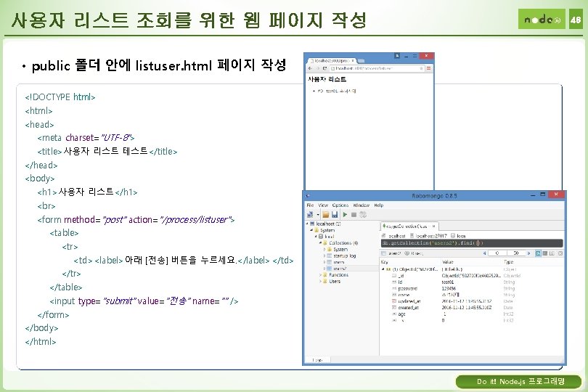Click the save disk icon in Robomongo
The image size is (588, 392).
click(x=335, y=215)
